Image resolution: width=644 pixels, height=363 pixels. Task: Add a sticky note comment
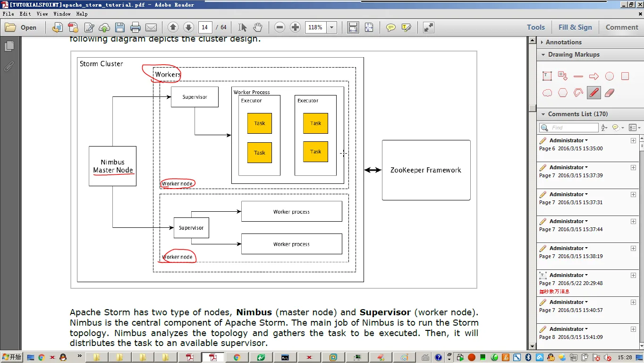pyautogui.click(x=390, y=27)
